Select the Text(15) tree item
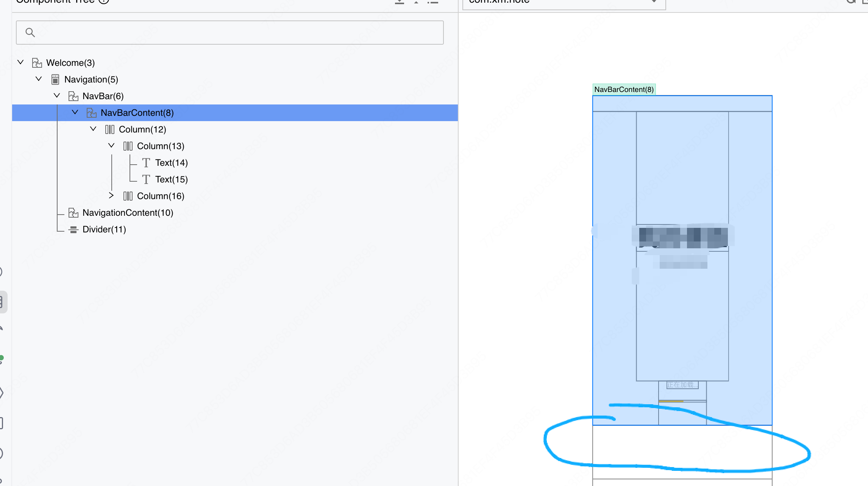Image resolution: width=868 pixels, height=486 pixels. [x=171, y=179]
